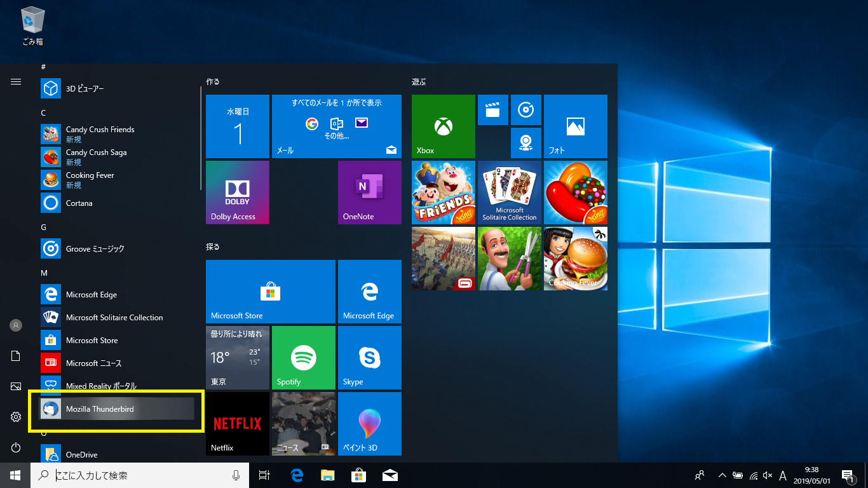
Task: Click the 探る tile group heading
Action: tap(213, 247)
